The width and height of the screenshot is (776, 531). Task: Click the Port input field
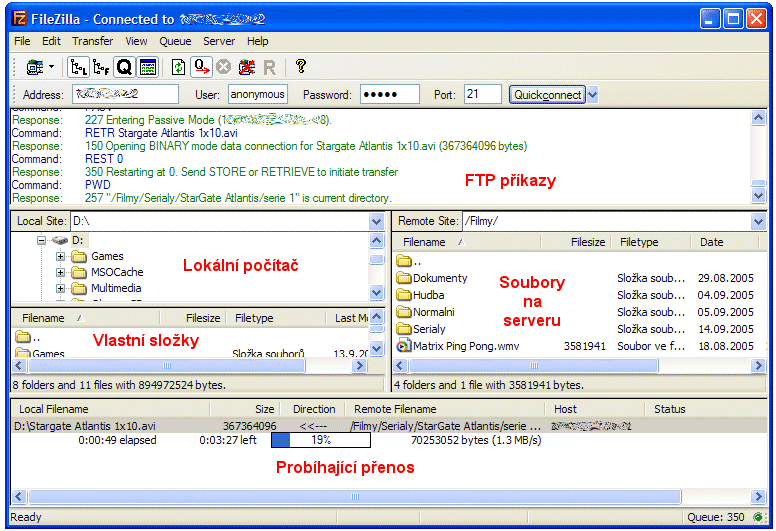coord(483,94)
